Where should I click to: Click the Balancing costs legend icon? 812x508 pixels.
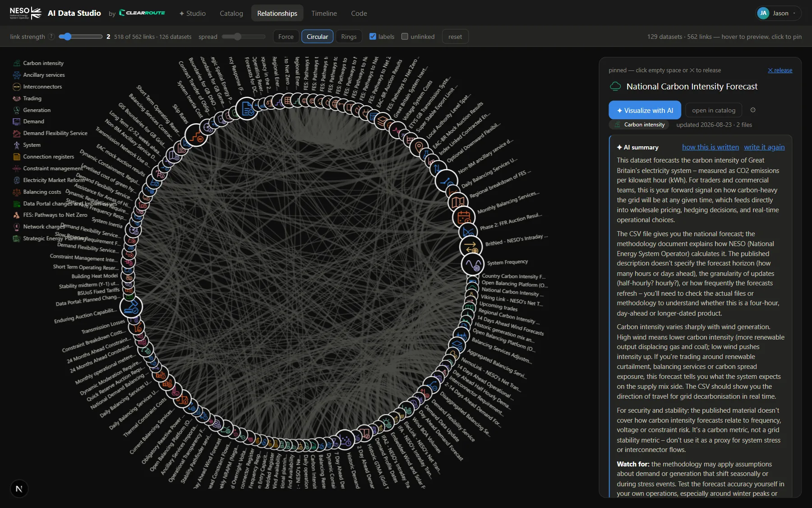[x=17, y=192]
